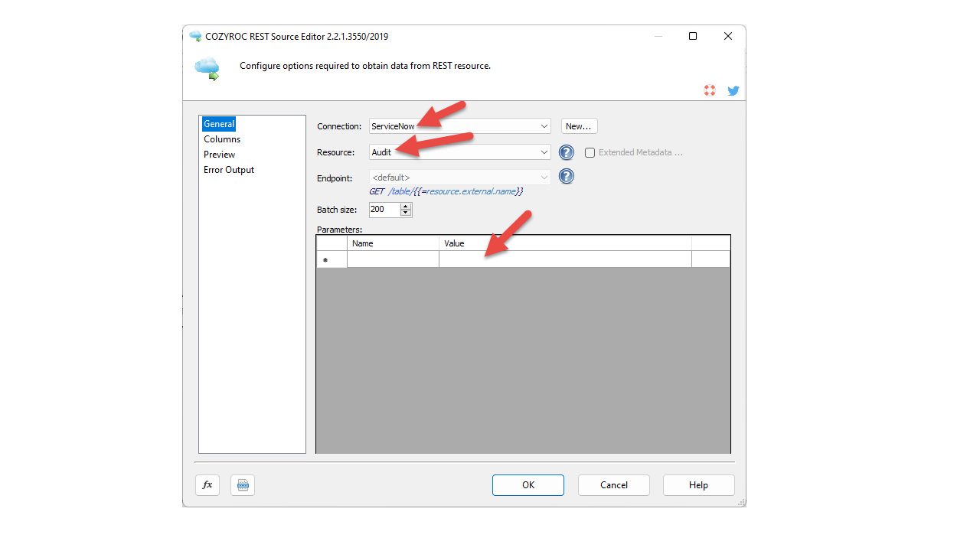This screenshot has width=980, height=551.
Task: Click the GET /table endpoint text
Action: 446,191
